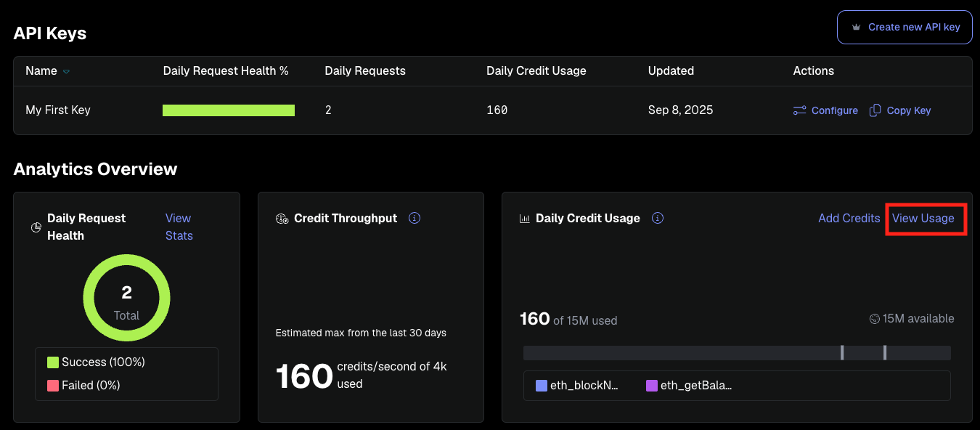Click the info icon beside Credit Throughput
980x430 pixels.
pyautogui.click(x=415, y=218)
